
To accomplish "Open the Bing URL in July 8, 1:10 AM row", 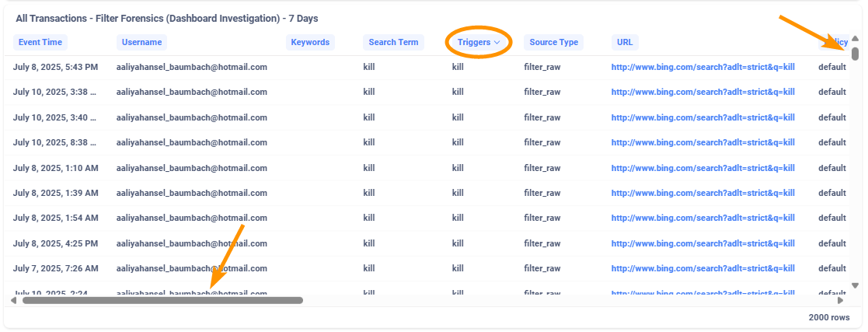I will 703,168.
